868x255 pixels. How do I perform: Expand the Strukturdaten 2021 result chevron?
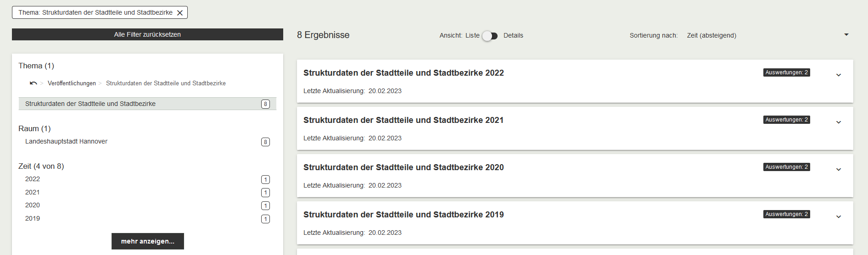coord(838,122)
